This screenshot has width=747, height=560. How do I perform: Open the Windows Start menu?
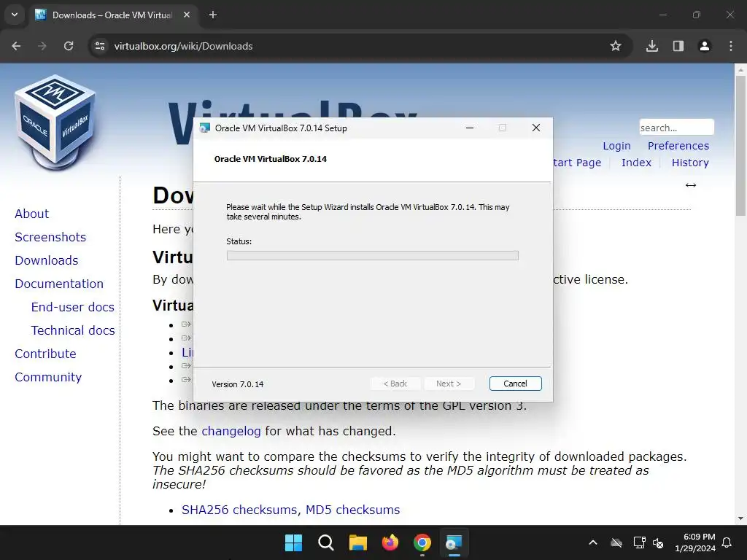(293, 542)
